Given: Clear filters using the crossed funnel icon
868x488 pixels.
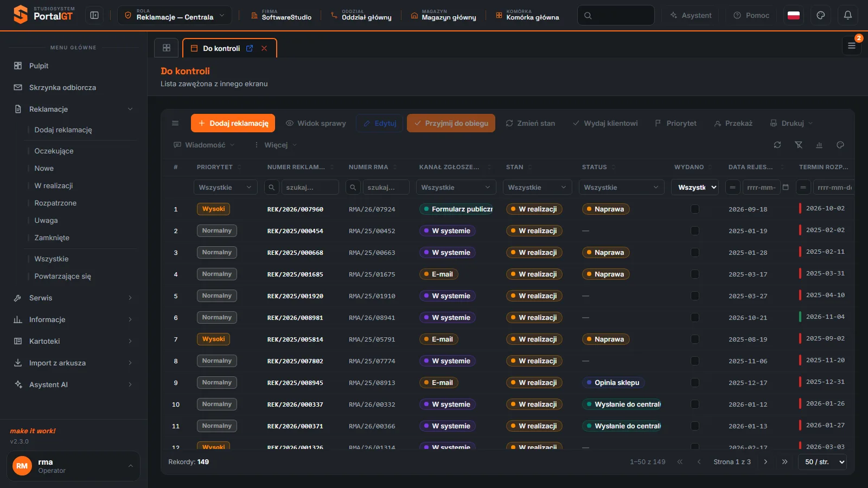Looking at the screenshot, I should coord(799,145).
